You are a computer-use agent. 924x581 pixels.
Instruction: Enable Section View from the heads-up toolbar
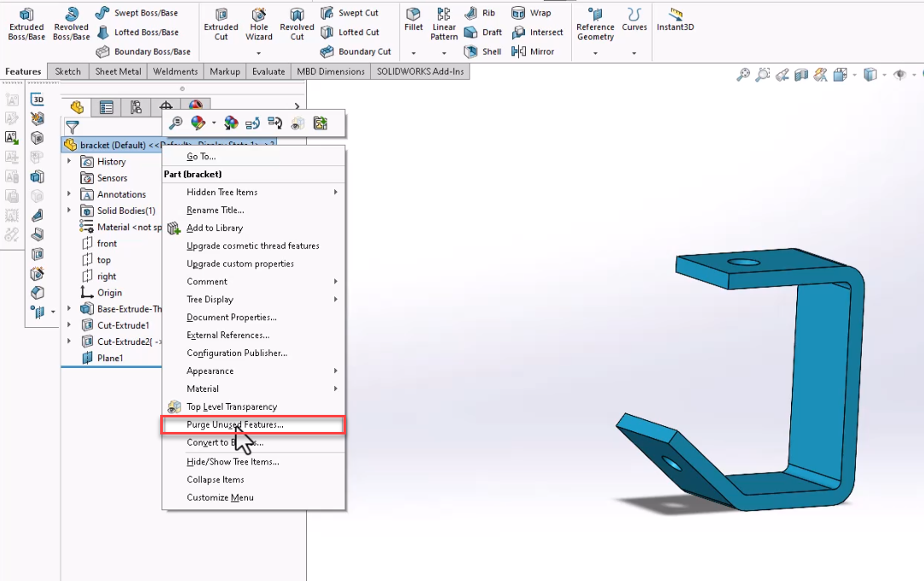click(801, 75)
